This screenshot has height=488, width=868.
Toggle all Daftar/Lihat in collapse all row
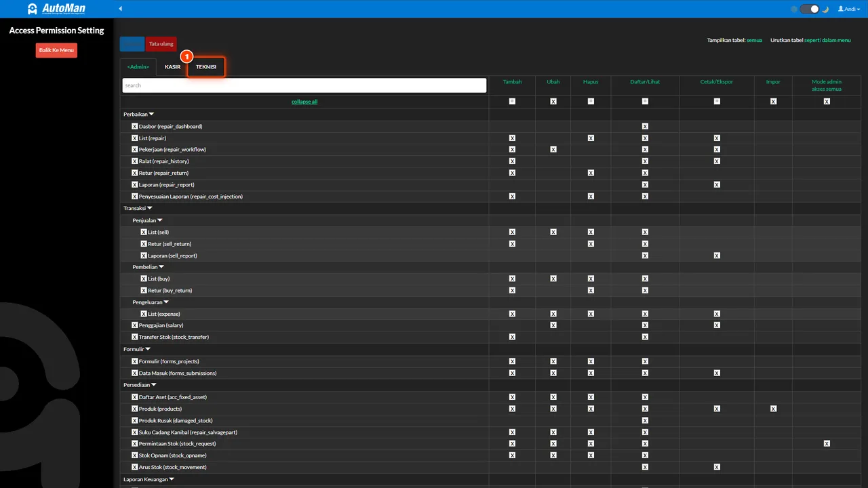(x=645, y=101)
